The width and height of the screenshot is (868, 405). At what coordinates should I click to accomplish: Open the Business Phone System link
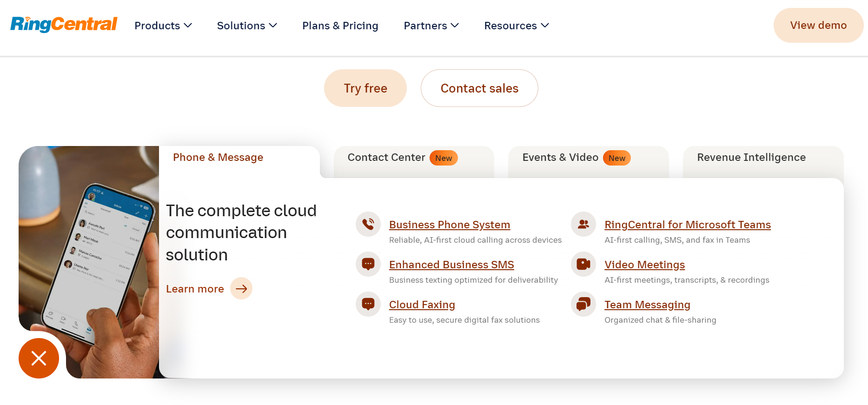450,225
